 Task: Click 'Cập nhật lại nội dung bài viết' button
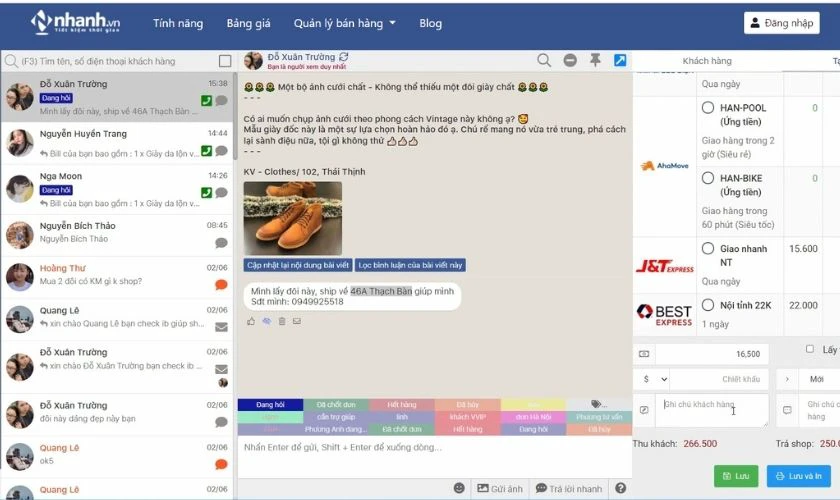(x=298, y=265)
